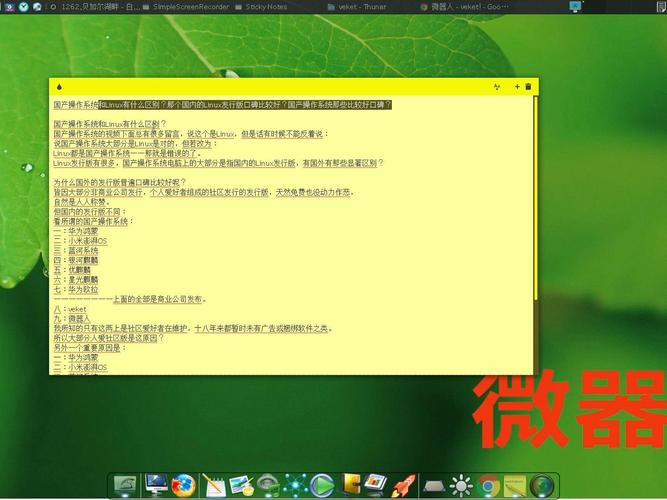Screen dimensions: 667x500
Task: Click the line '为什么国外的发行版普遍口碑比较好呢？'
Action: [120, 182]
